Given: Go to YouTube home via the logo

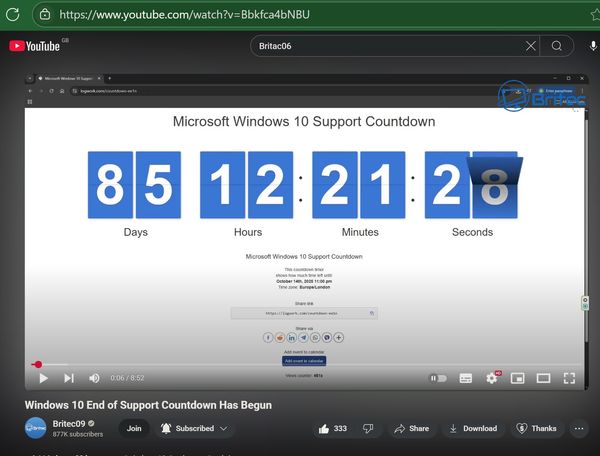Looking at the screenshot, I should (x=34, y=46).
